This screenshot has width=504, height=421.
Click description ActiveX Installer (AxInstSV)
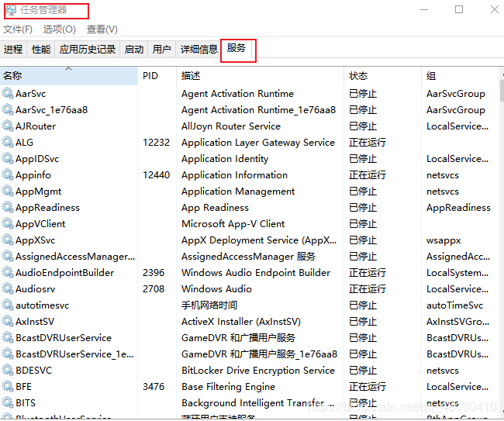241,322
